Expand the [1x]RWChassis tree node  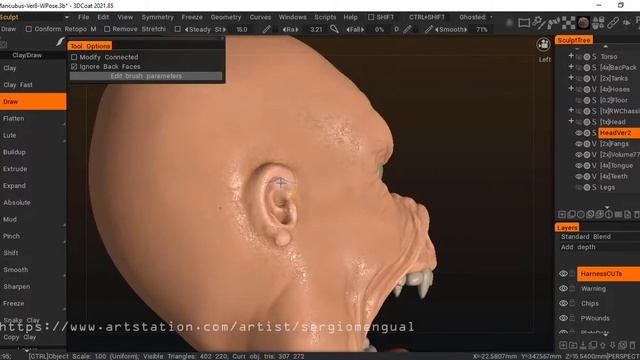click(571, 110)
